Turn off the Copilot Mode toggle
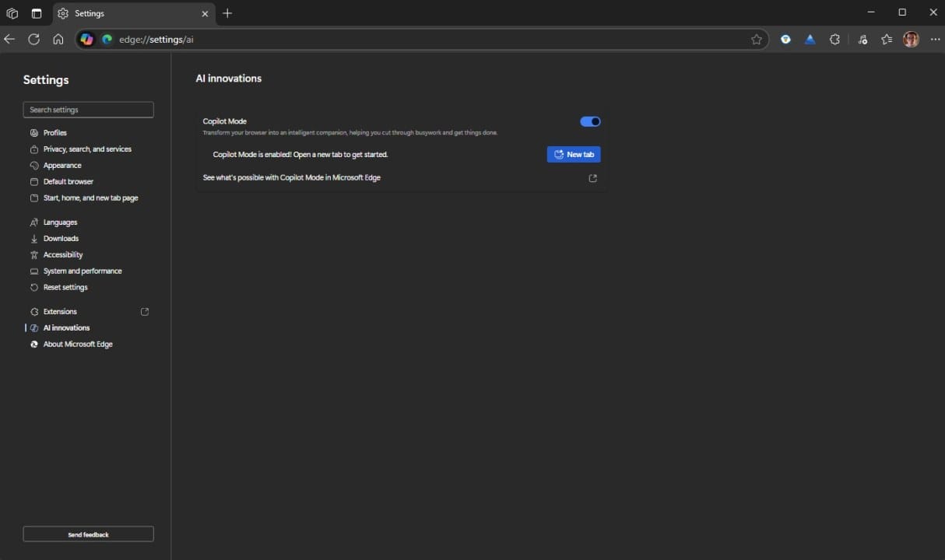Viewport: 945px width, 560px height. (590, 121)
